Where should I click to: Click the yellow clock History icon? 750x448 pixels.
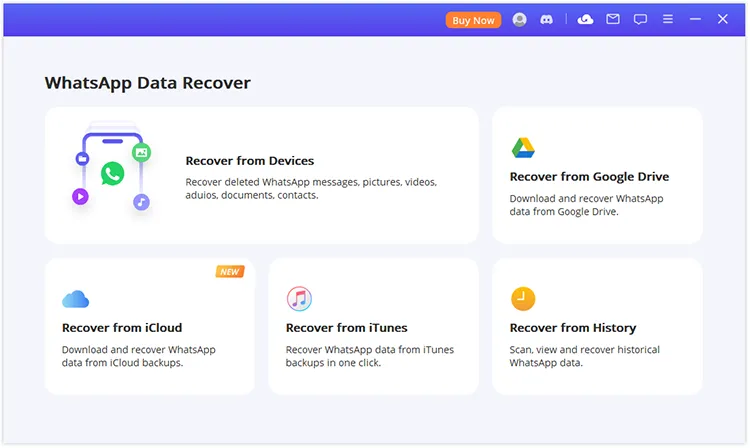(523, 299)
